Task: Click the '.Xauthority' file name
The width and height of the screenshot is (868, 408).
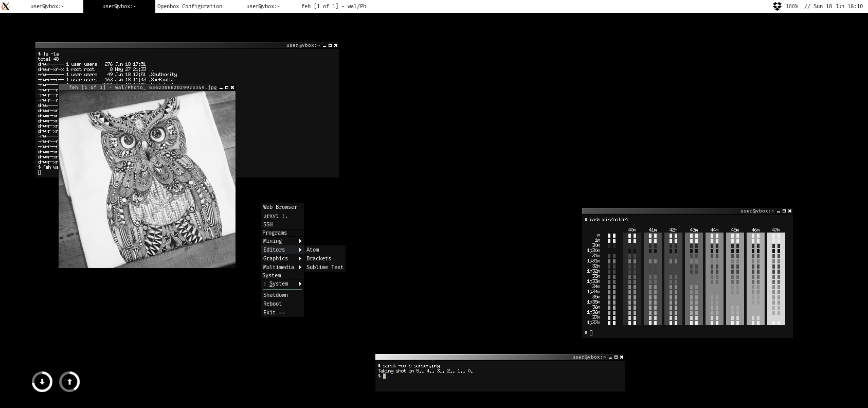Action: [163, 75]
